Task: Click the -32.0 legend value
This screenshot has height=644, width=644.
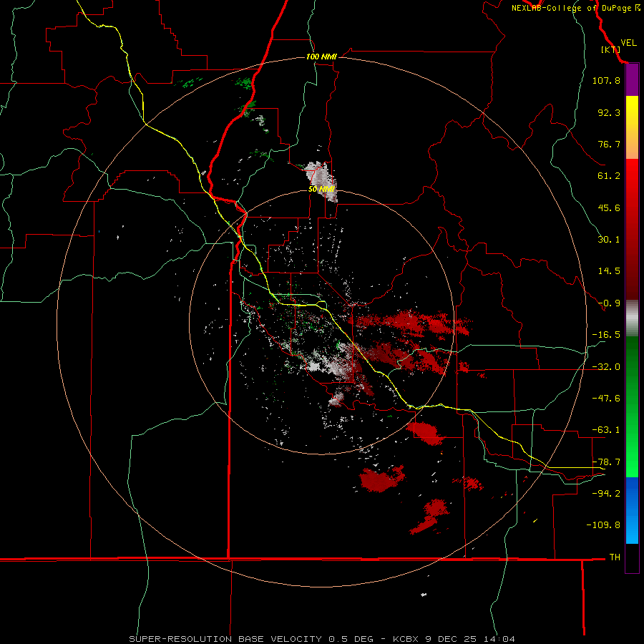Action: click(x=606, y=367)
